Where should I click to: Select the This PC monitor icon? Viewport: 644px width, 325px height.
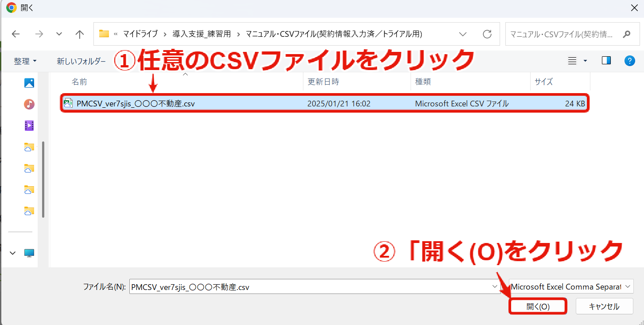click(29, 253)
